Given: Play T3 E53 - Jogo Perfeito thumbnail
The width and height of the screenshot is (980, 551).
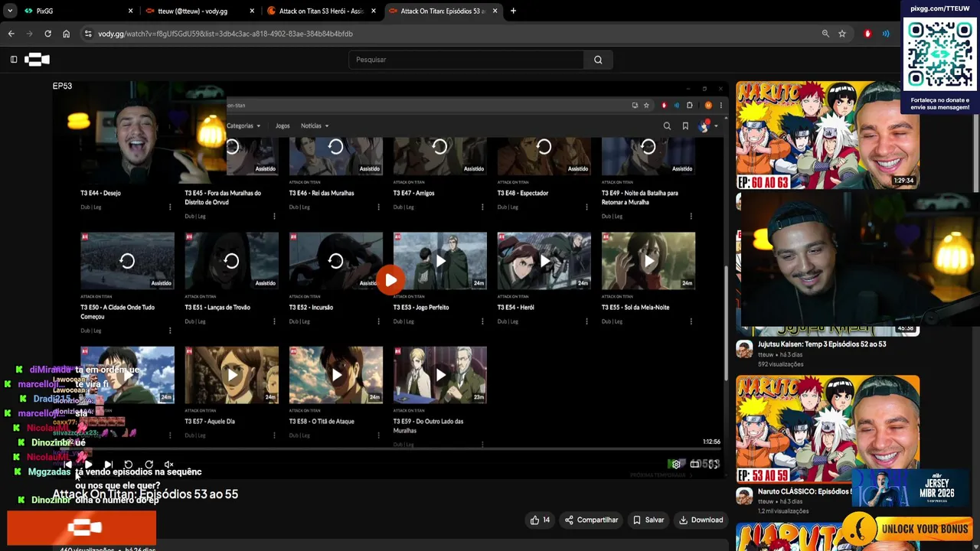Looking at the screenshot, I should tap(439, 261).
